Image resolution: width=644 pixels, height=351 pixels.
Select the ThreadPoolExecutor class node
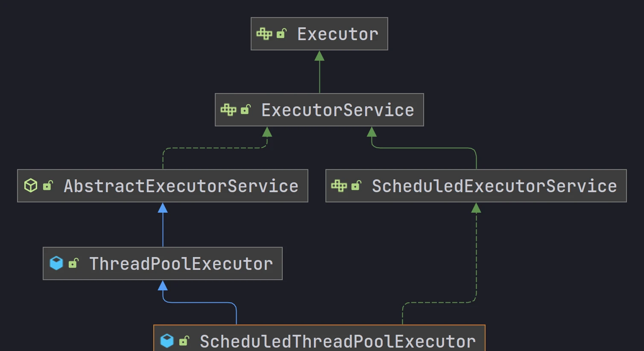tap(181, 264)
